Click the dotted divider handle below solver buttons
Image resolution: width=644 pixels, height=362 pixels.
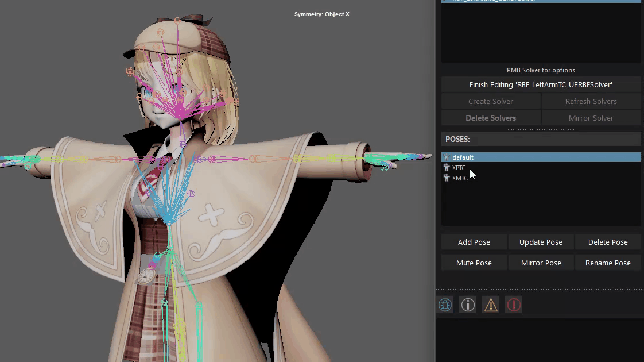pos(541,129)
